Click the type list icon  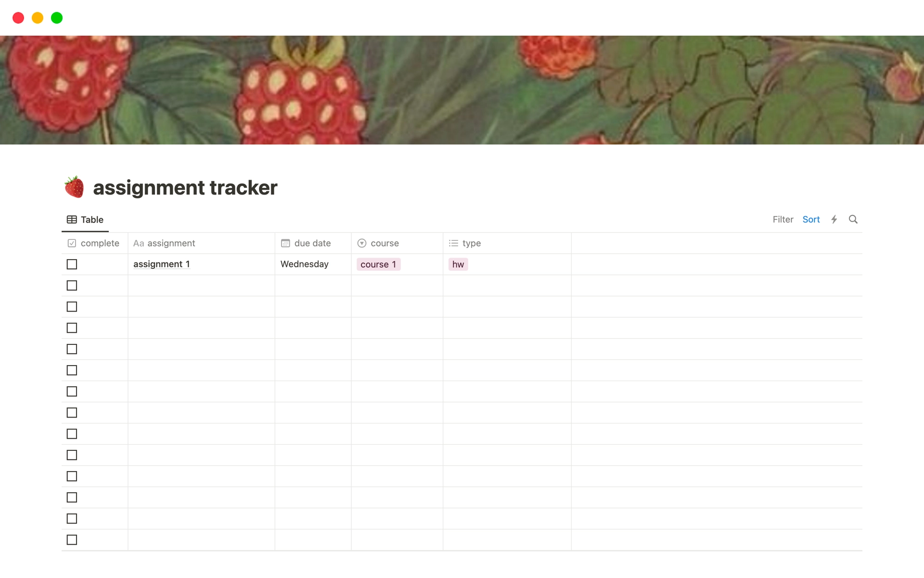[x=454, y=243]
